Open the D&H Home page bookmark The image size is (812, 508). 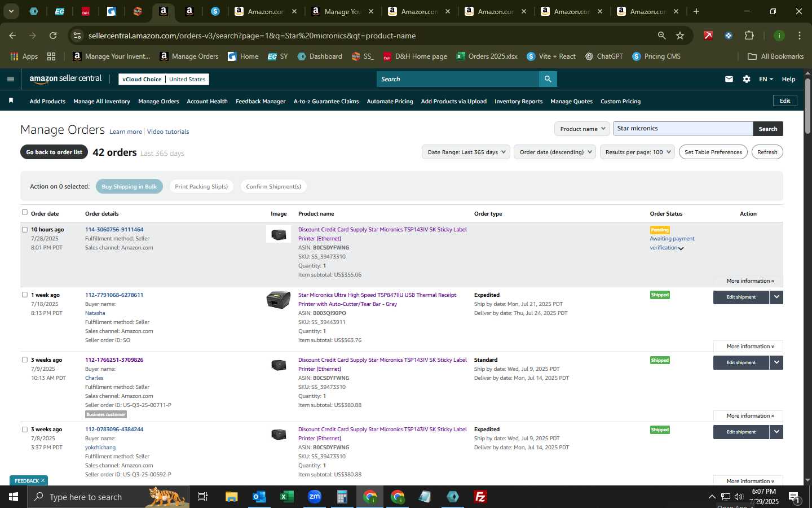pos(415,56)
